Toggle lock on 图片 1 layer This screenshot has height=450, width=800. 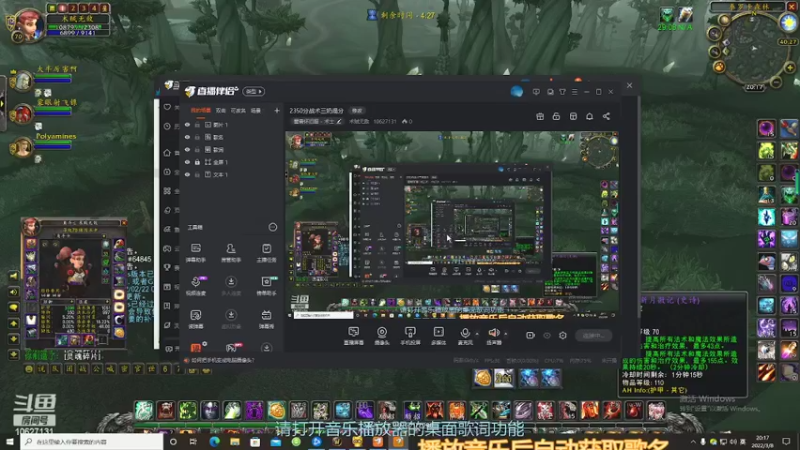point(197,124)
